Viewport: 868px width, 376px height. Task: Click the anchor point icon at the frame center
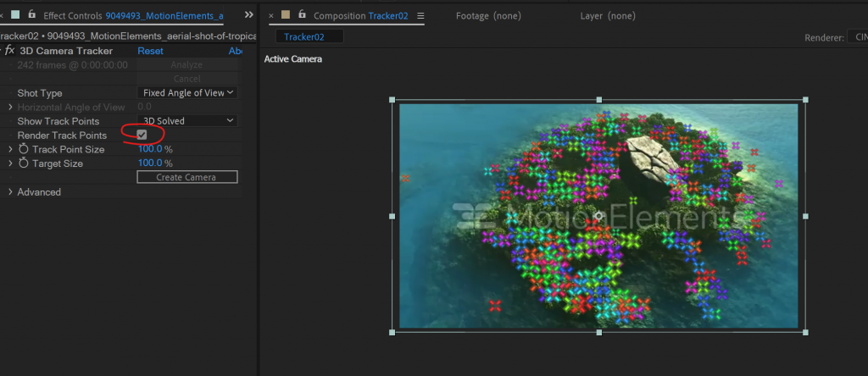coord(599,217)
